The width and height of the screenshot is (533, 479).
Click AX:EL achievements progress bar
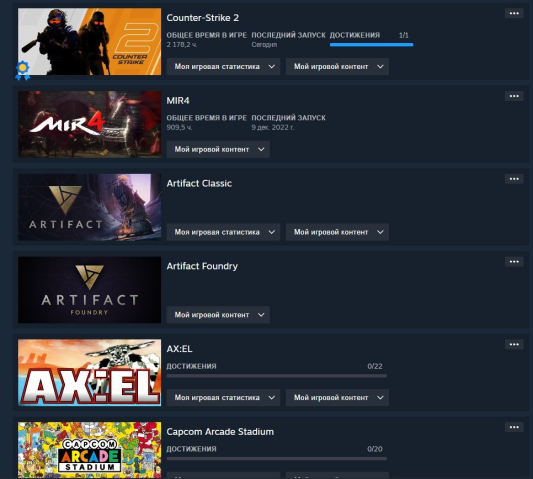tap(277, 376)
